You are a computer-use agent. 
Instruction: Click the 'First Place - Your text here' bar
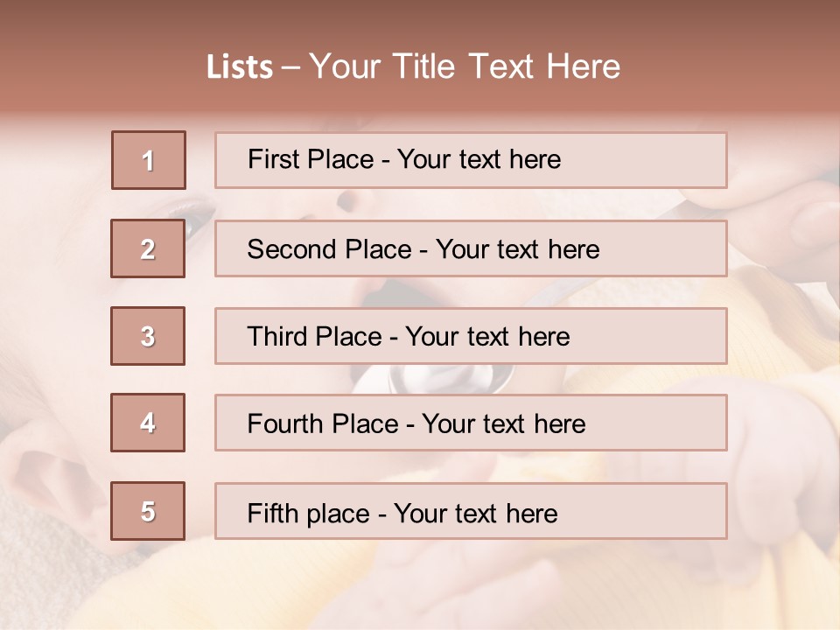tap(471, 160)
